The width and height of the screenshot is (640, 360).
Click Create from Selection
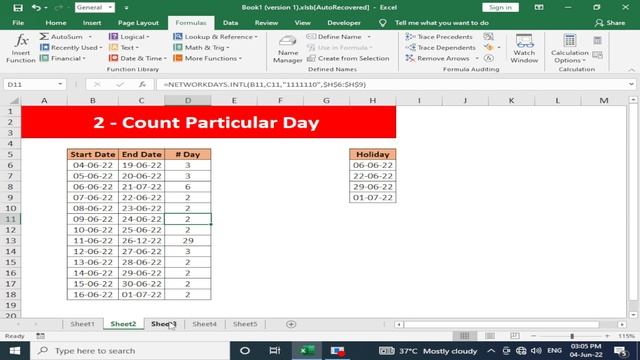348,58
